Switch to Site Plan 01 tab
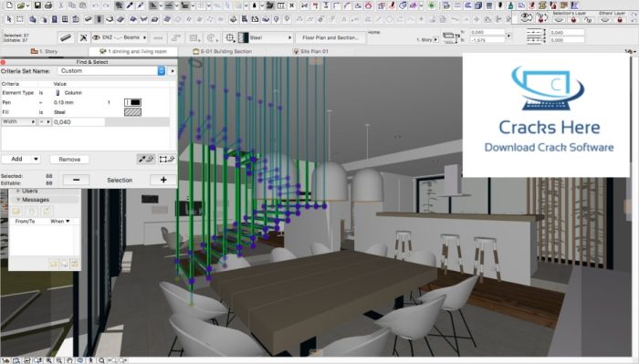 click(x=310, y=51)
